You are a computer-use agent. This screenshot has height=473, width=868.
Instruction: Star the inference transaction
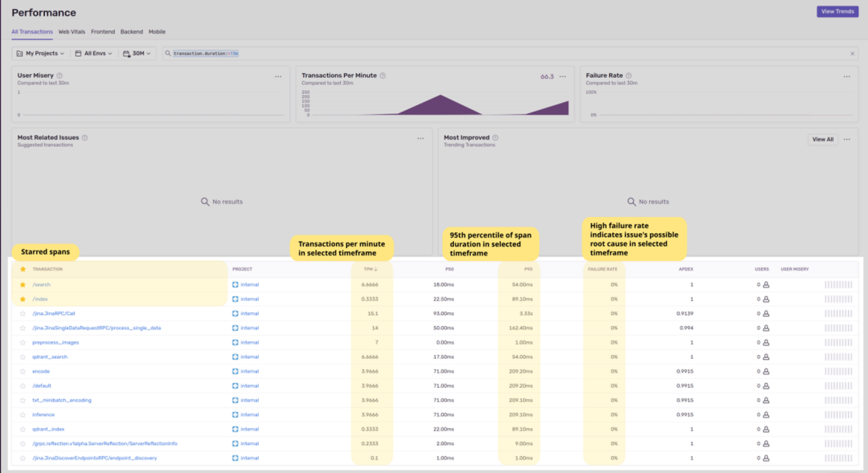pyautogui.click(x=23, y=414)
